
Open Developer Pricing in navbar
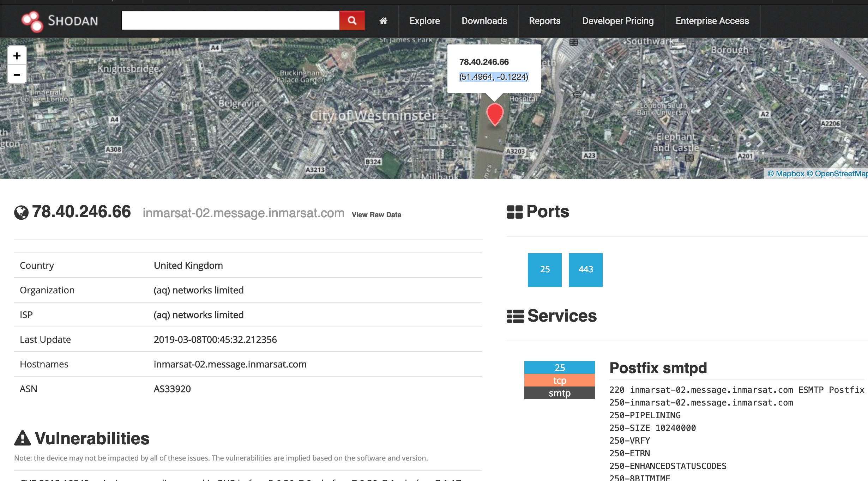(x=618, y=21)
